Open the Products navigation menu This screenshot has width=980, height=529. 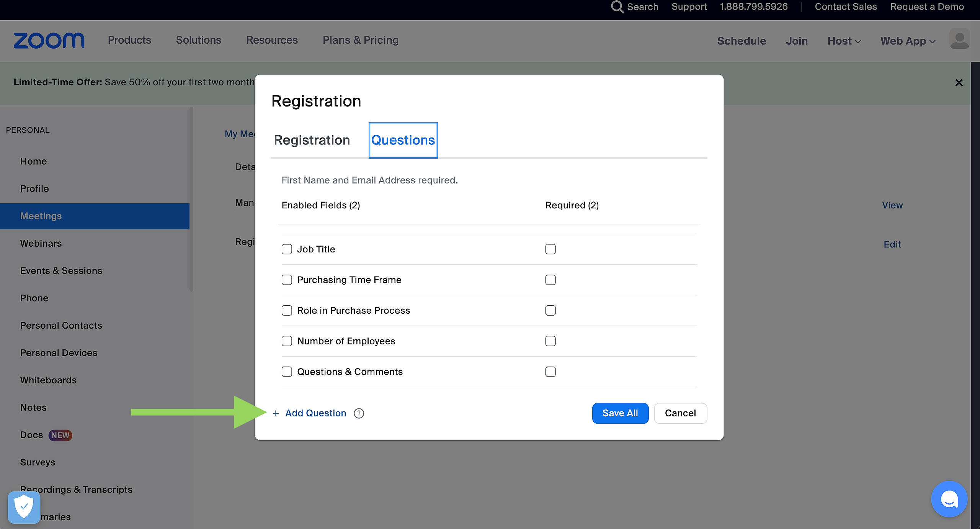click(129, 40)
